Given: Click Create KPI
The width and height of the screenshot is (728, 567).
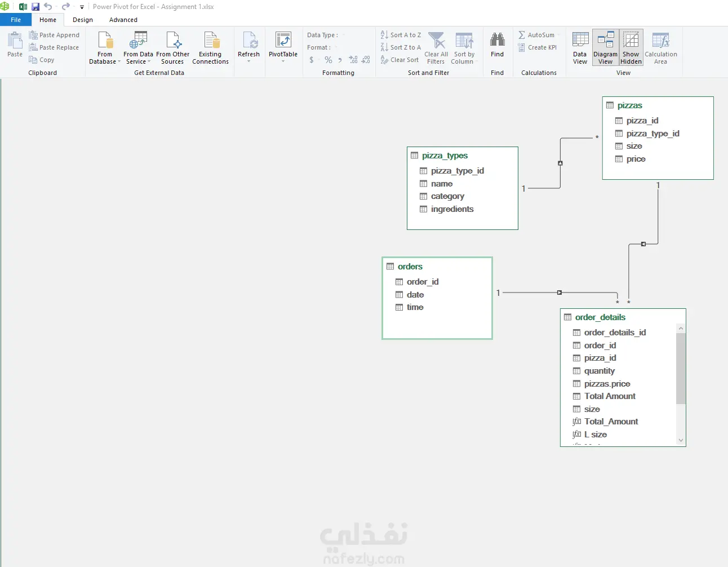Looking at the screenshot, I should point(538,47).
